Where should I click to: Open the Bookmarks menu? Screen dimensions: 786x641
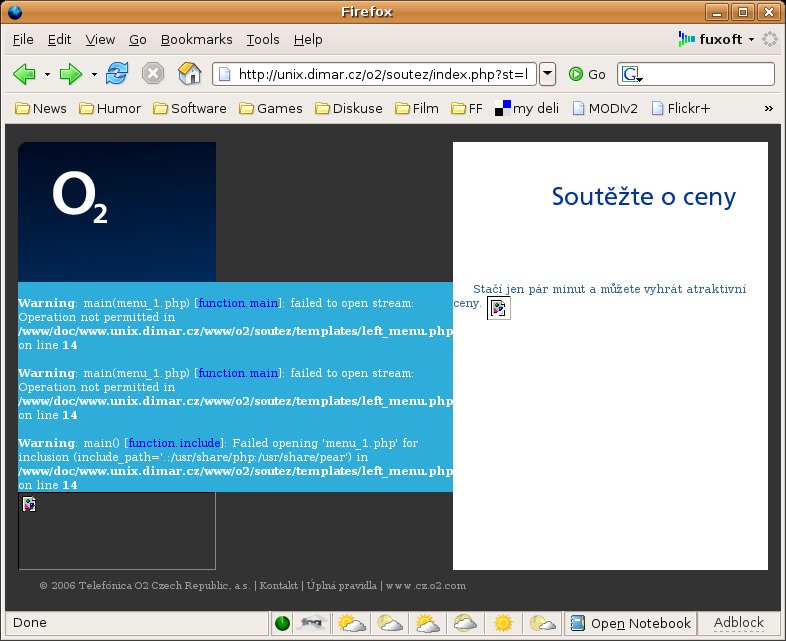point(196,39)
